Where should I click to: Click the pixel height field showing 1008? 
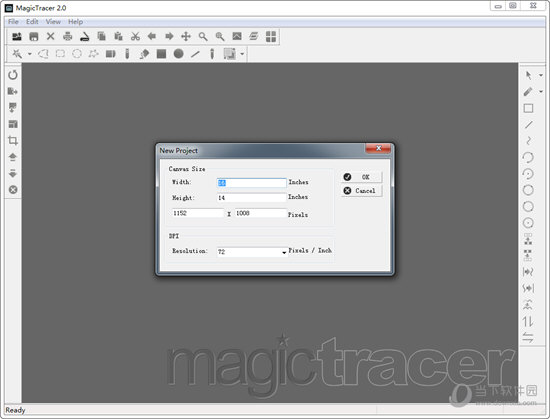pos(261,213)
